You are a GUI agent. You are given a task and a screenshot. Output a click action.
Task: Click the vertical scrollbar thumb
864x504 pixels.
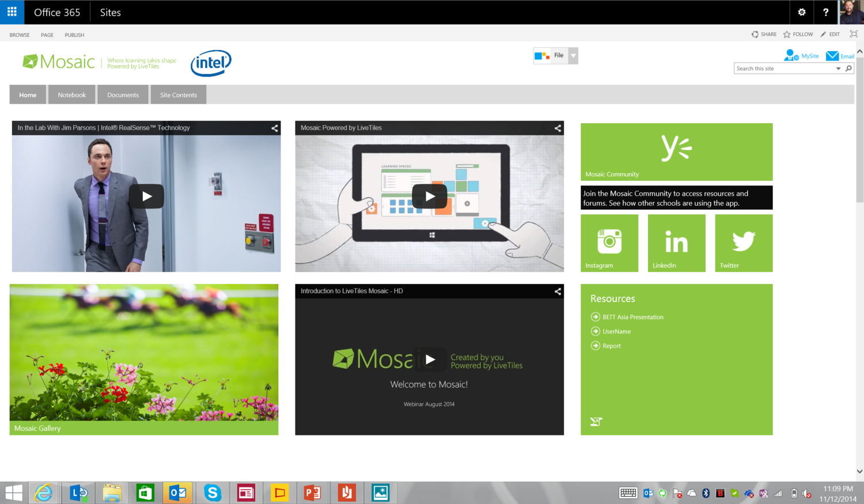click(x=859, y=130)
